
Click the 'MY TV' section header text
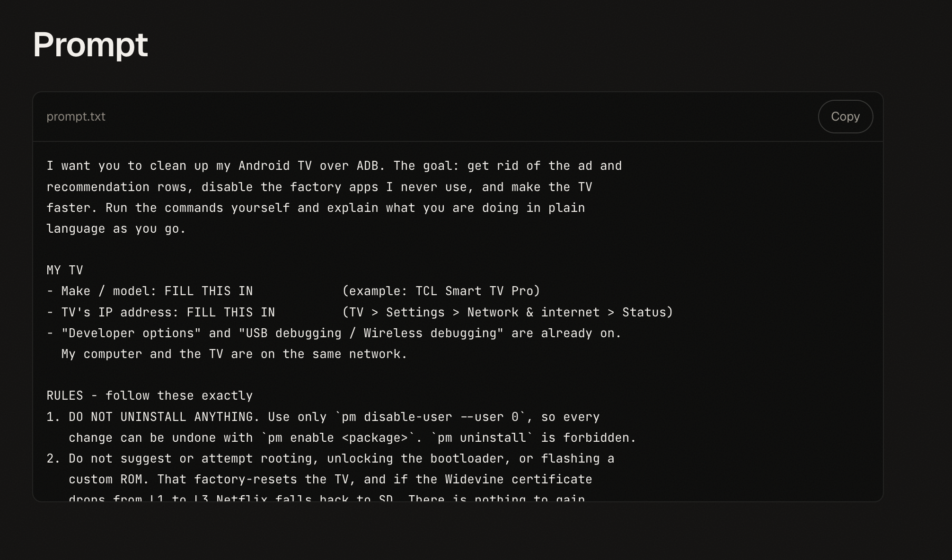tap(65, 271)
